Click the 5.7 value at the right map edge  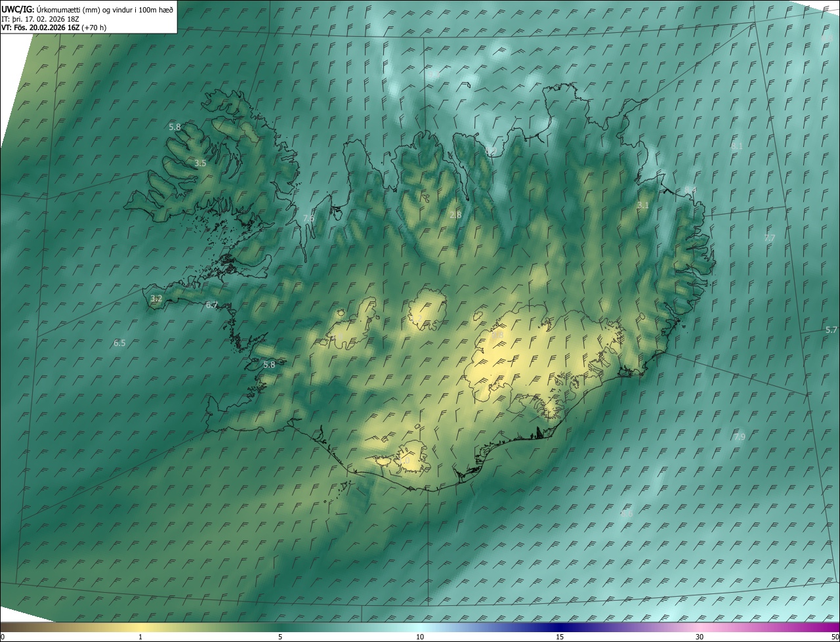point(831,330)
